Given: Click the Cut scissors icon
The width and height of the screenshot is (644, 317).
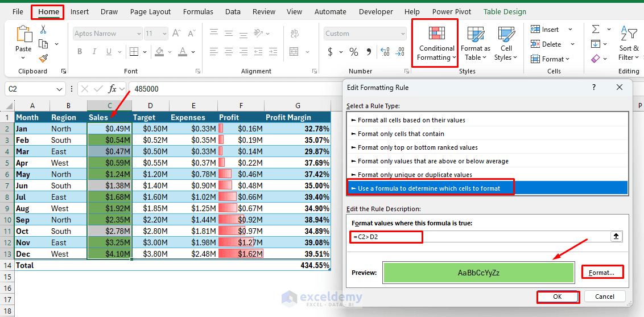Looking at the screenshot, I should 43,30.
